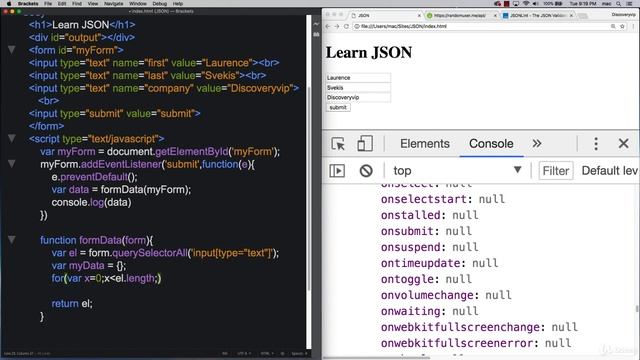This screenshot has width=640, height=360.
Task: Close the JSONLint browser tab
Action: (571, 16)
